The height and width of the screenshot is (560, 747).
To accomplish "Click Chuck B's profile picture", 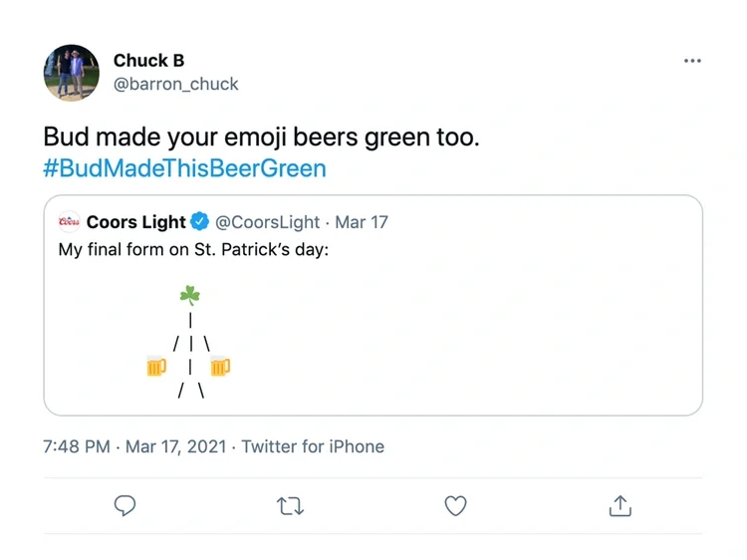I will [72, 73].
